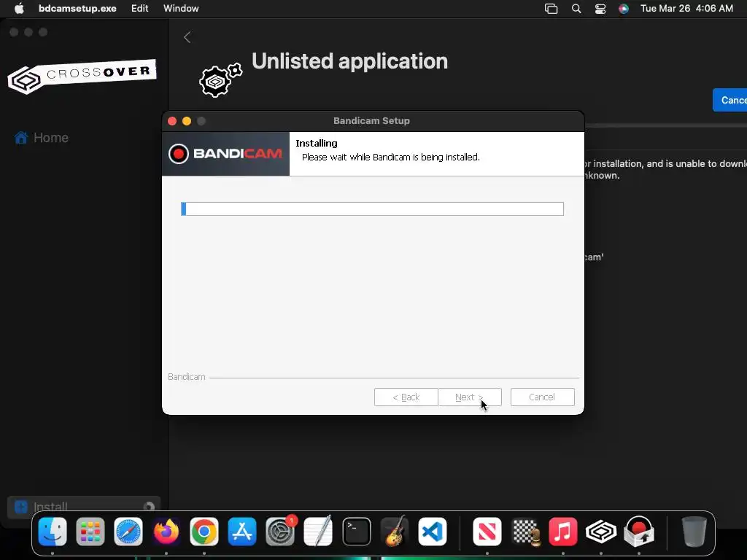
Task: Click the Installing heading text
Action: [x=317, y=144]
